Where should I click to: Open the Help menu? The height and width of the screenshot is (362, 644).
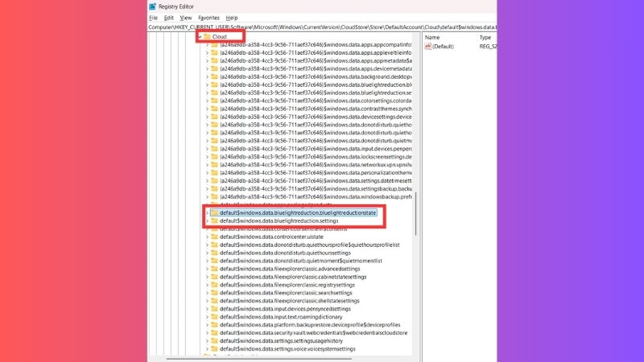coord(232,18)
